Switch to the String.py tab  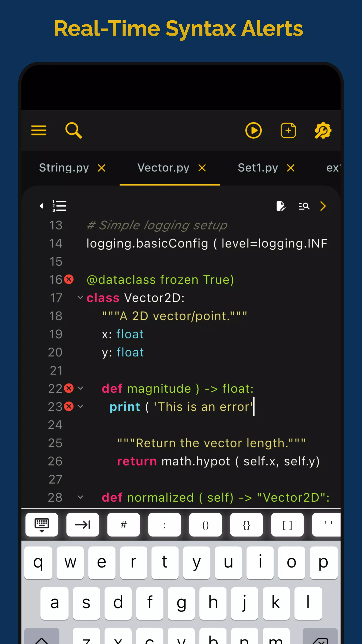64,168
